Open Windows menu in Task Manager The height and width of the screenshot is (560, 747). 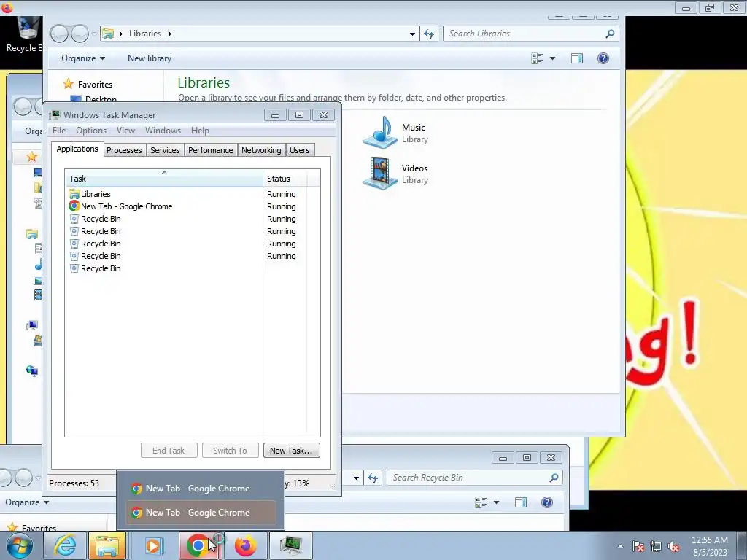[x=163, y=131]
